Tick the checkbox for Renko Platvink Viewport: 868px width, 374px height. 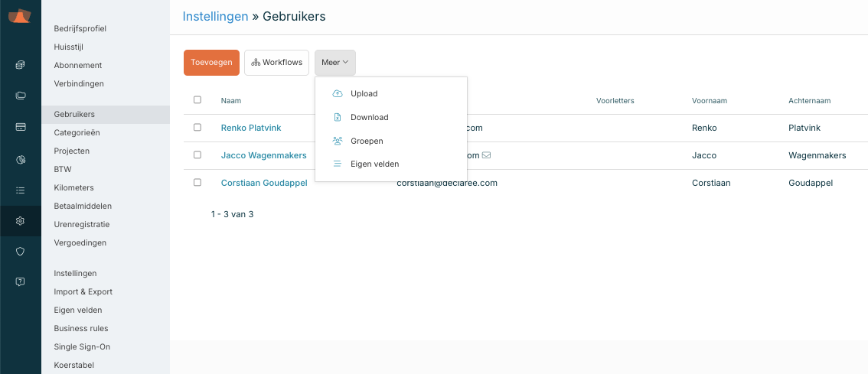(x=197, y=128)
